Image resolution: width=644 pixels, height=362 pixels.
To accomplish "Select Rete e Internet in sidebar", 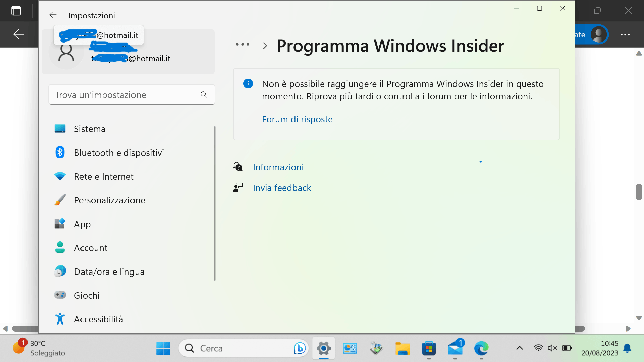I will [x=104, y=177].
